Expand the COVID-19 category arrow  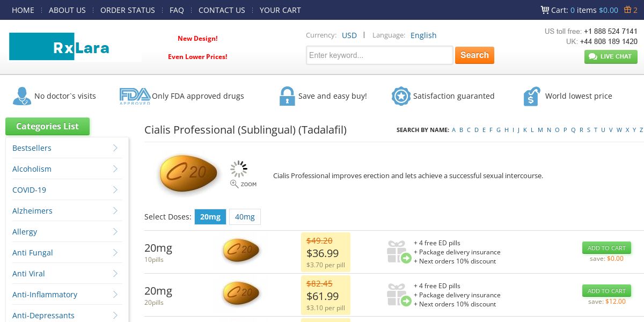(115, 190)
